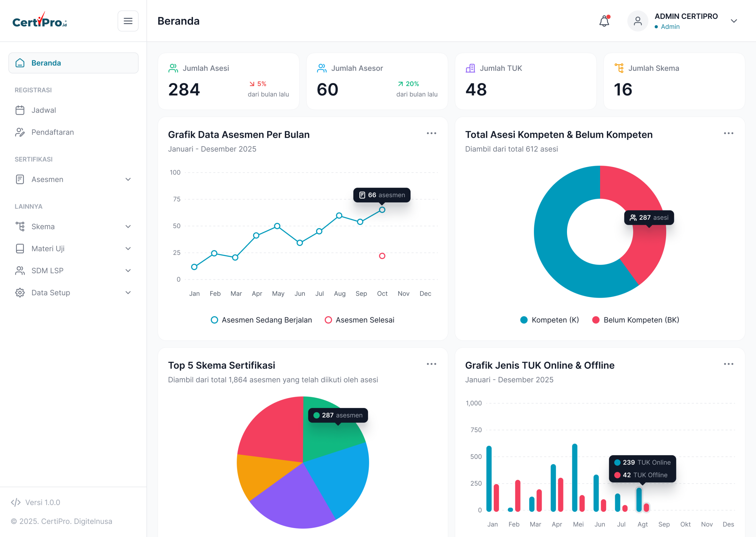This screenshot has width=756, height=537.
Task: Open the notification bell
Action: click(x=604, y=21)
